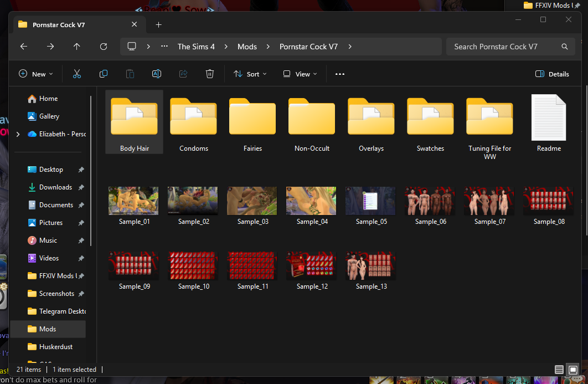Expand the hidden breadcrumb ellipsis
588x384 pixels.
point(164,47)
